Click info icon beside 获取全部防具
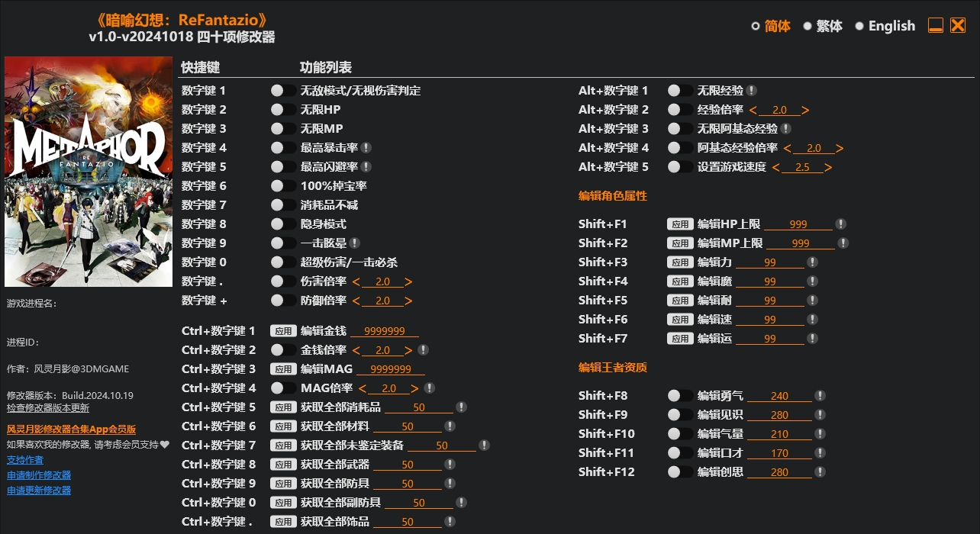 click(450, 484)
